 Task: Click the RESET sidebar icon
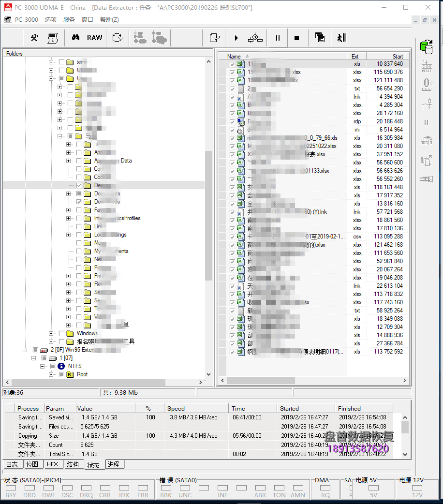click(x=427, y=66)
